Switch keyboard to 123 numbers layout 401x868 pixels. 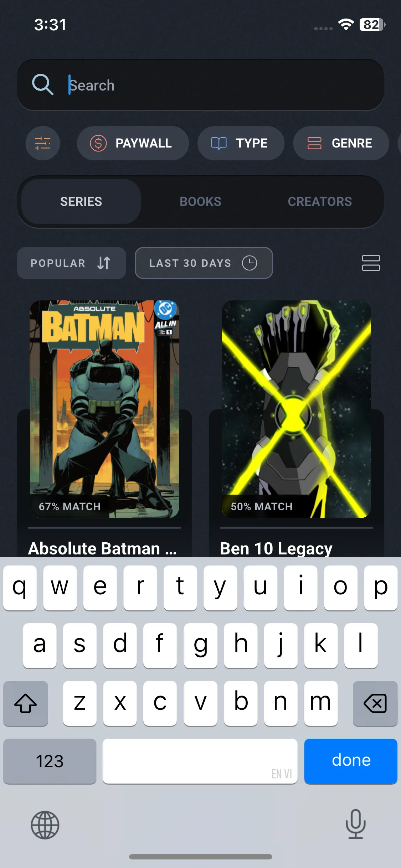tap(50, 761)
